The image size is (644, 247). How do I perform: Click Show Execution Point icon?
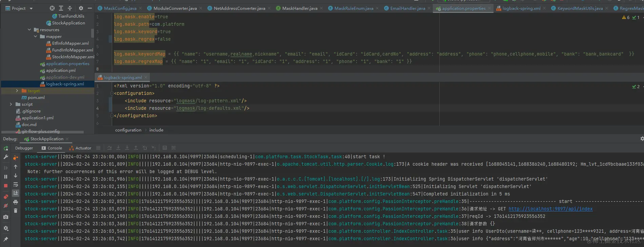[x=98, y=148]
